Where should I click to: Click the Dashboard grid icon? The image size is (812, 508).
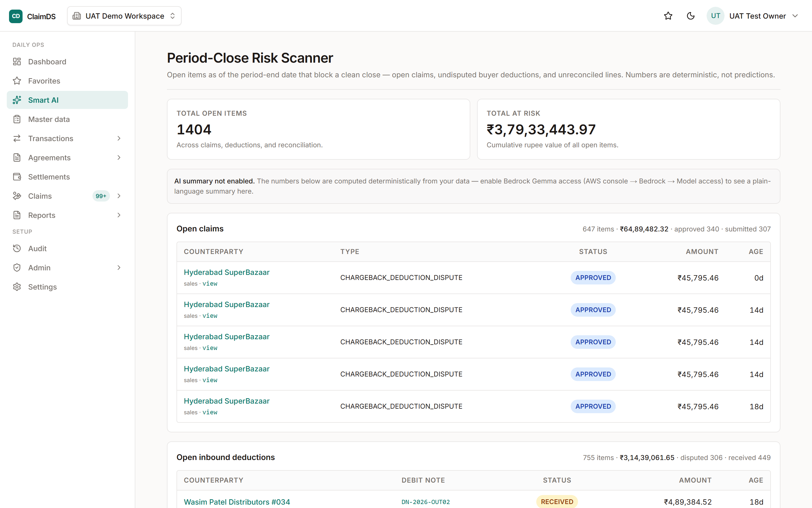pyautogui.click(x=17, y=62)
